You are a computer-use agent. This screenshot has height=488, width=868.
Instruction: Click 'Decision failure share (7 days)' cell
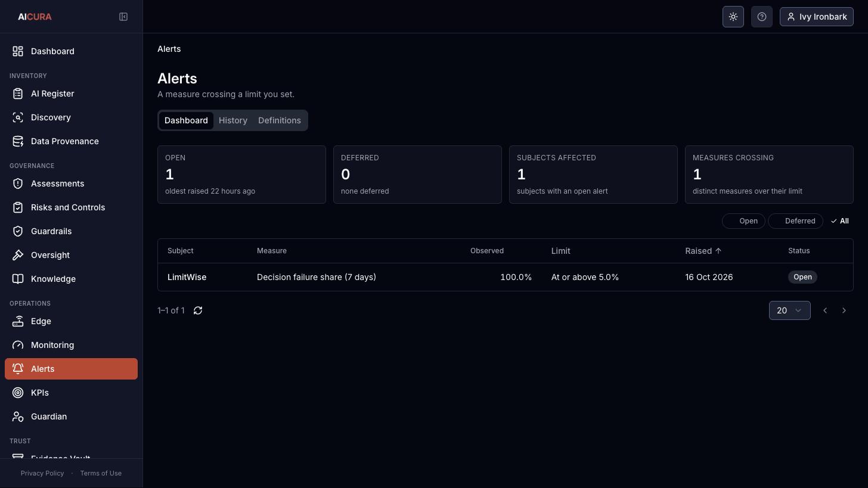click(317, 277)
